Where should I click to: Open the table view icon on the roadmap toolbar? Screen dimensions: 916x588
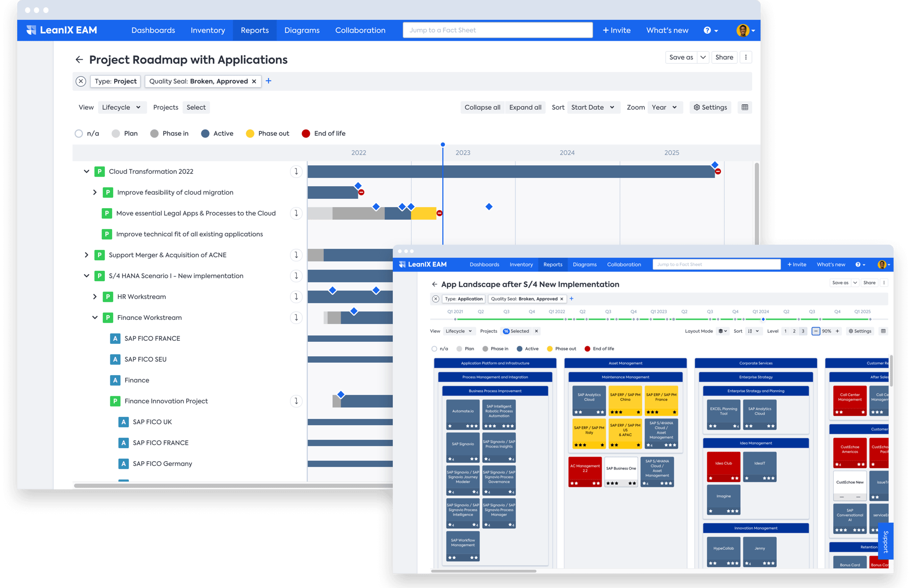(x=745, y=107)
